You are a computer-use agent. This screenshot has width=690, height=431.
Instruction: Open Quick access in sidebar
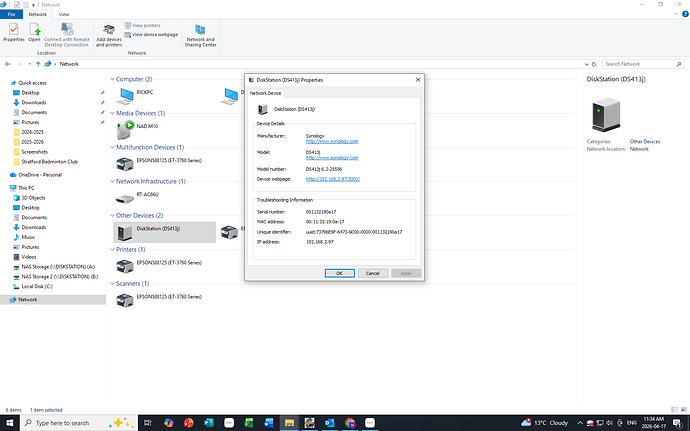point(32,83)
